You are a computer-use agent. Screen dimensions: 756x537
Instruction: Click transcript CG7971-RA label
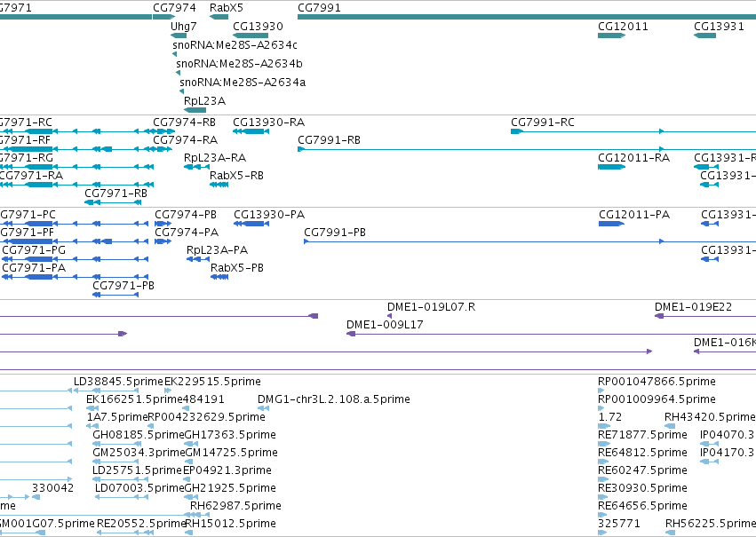31,176
